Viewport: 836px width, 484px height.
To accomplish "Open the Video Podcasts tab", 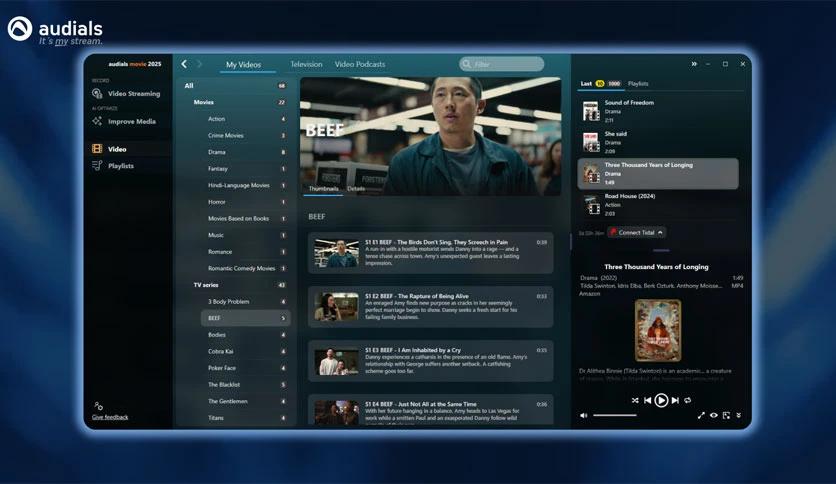I will 359,64.
